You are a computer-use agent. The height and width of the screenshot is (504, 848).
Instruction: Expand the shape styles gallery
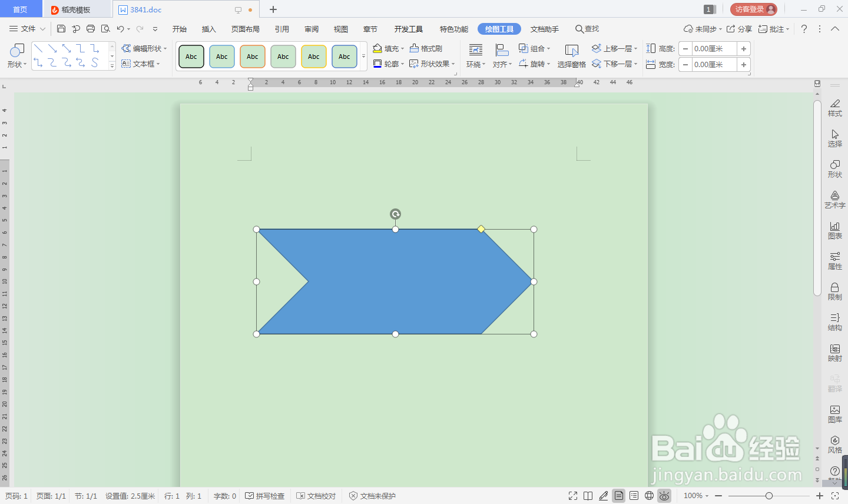click(x=363, y=57)
